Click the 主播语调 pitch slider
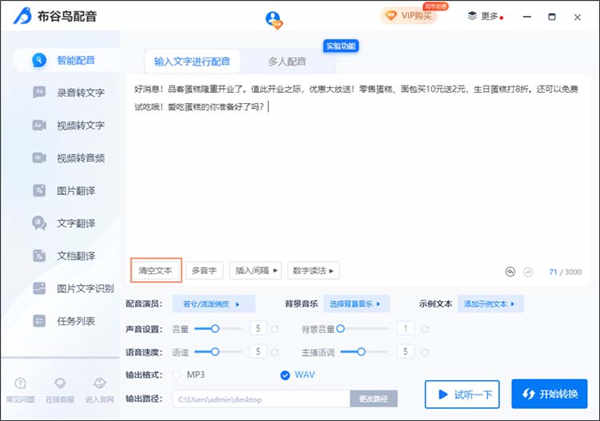600x421 pixels. (364, 351)
